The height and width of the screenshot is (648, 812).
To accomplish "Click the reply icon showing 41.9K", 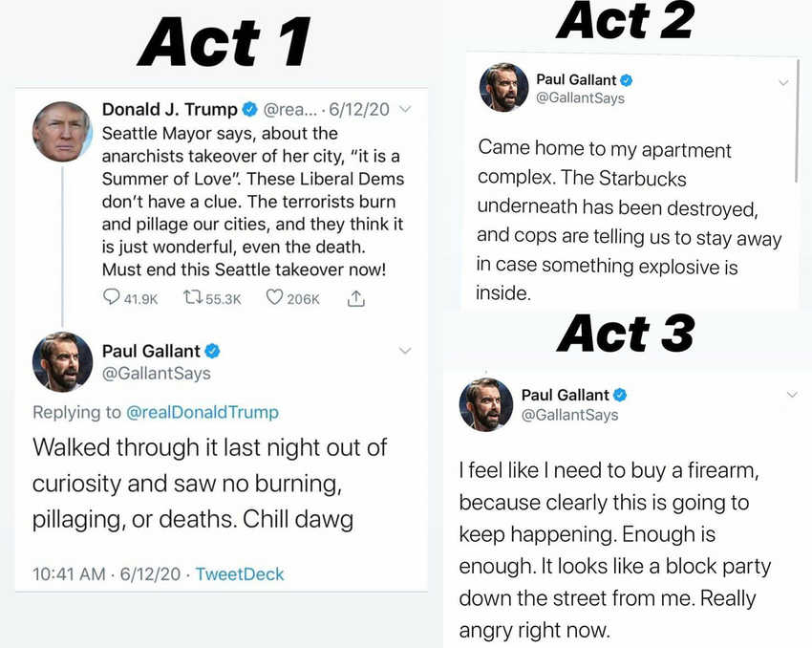I will pos(112,299).
